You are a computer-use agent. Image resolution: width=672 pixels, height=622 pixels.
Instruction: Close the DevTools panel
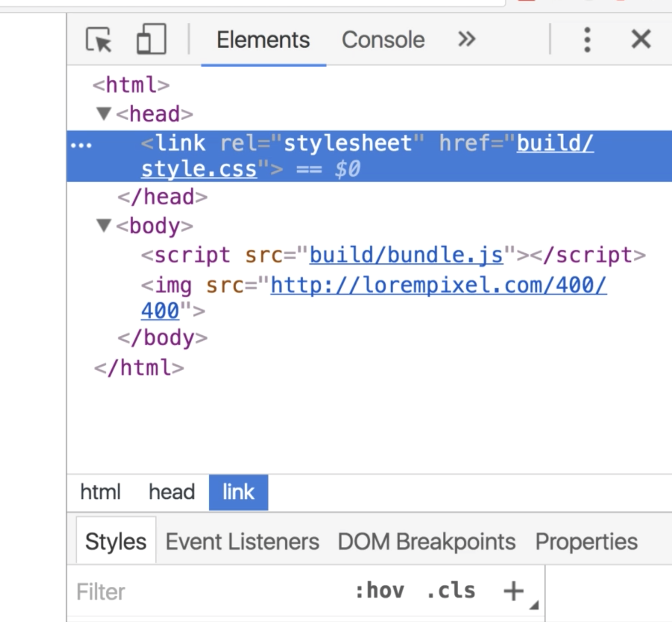click(641, 39)
